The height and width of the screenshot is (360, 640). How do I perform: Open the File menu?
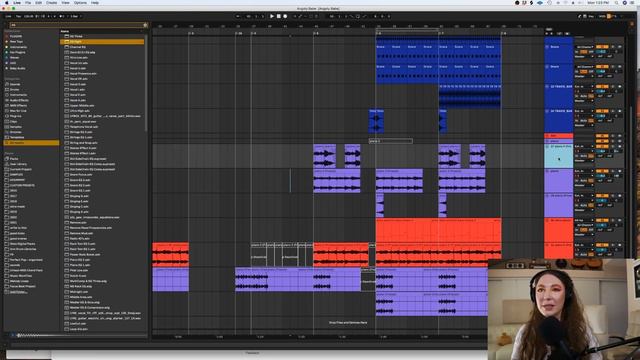click(28, 3)
